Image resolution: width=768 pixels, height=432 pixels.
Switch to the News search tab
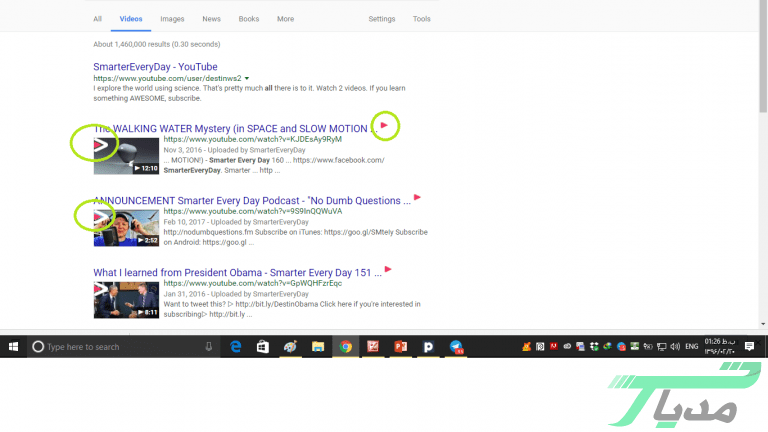coord(211,19)
